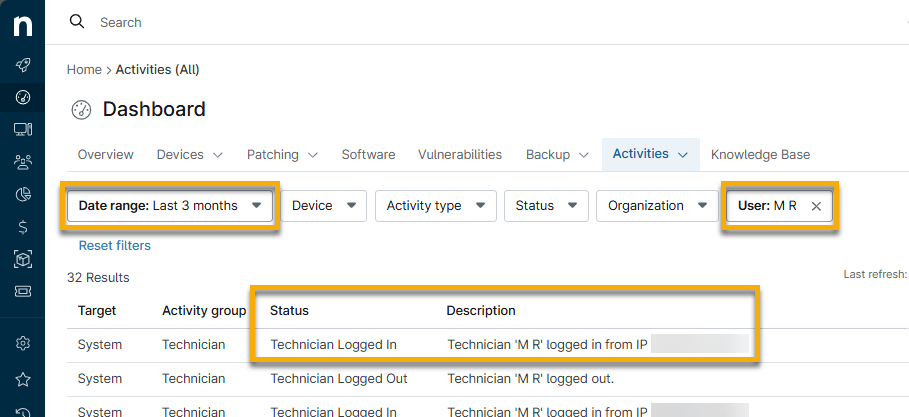Image resolution: width=909 pixels, height=417 pixels.
Task: Open the rocket Get Started sidebar icon
Action: coord(22,66)
